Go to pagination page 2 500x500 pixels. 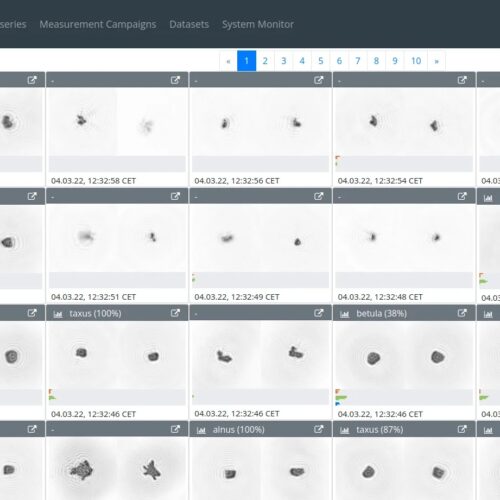point(265,61)
